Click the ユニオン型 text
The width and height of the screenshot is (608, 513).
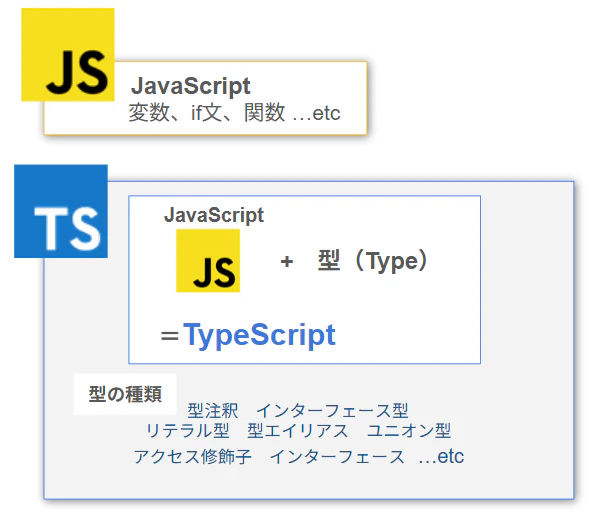(x=409, y=431)
